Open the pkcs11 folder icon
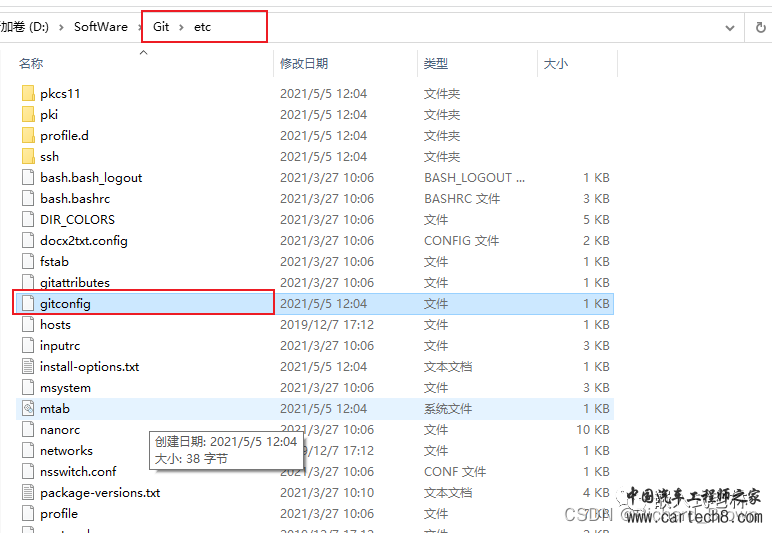Viewport: 772px width, 533px height. (x=28, y=94)
